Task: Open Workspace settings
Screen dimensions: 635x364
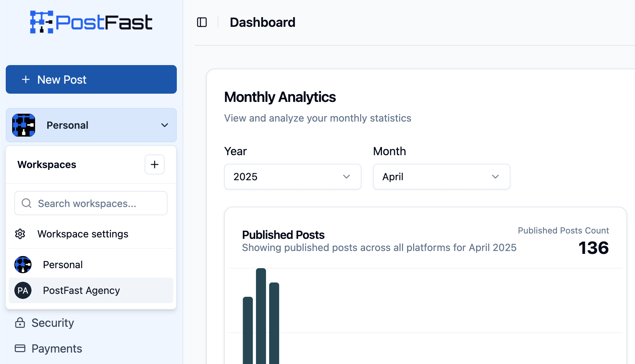Action: click(x=91, y=234)
